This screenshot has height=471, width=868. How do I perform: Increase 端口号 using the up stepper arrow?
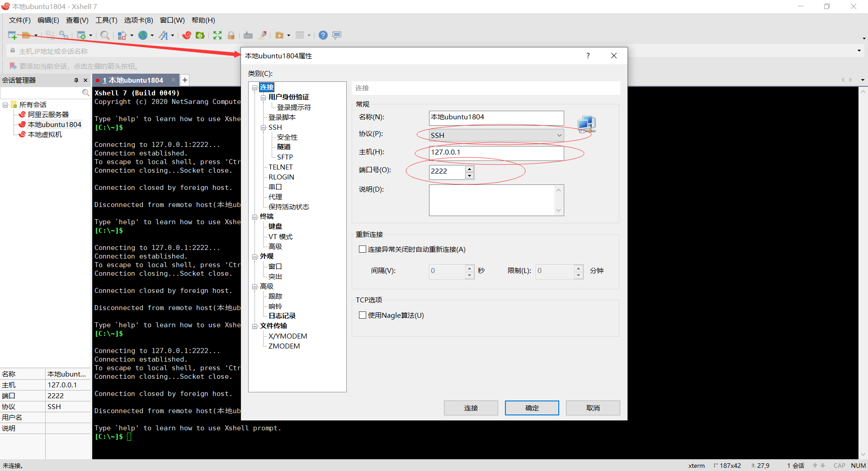tap(470, 169)
